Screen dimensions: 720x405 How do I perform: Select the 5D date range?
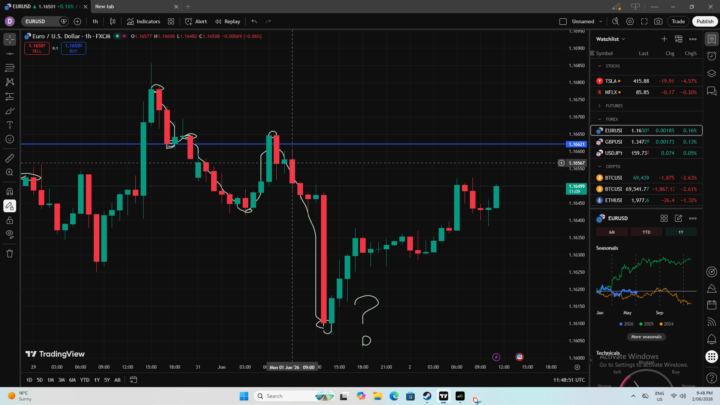coord(40,380)
